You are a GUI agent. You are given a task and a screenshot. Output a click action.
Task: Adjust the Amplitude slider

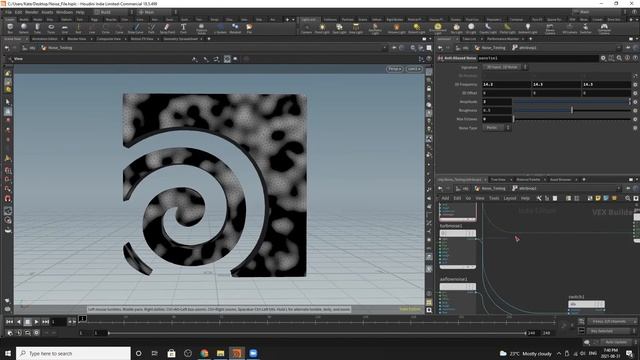pos(571,102)
